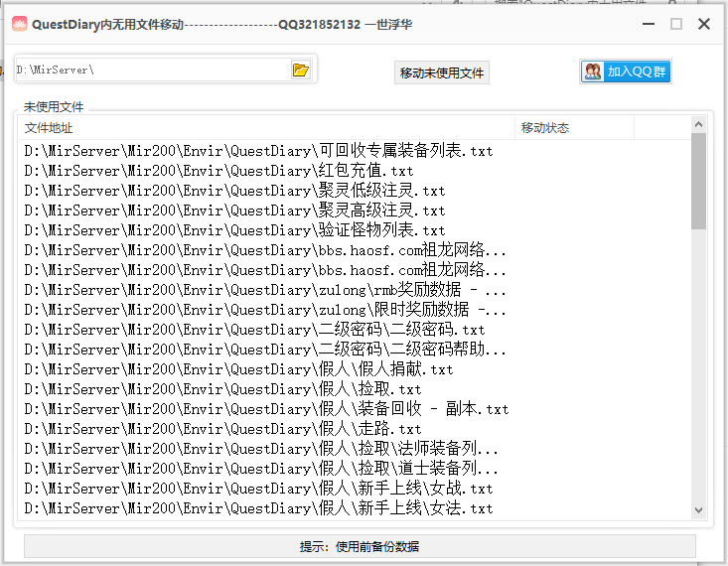Select the 假人\走路.txt row
This screenshot has width=728, height=566.
click(x=354, y=429)
